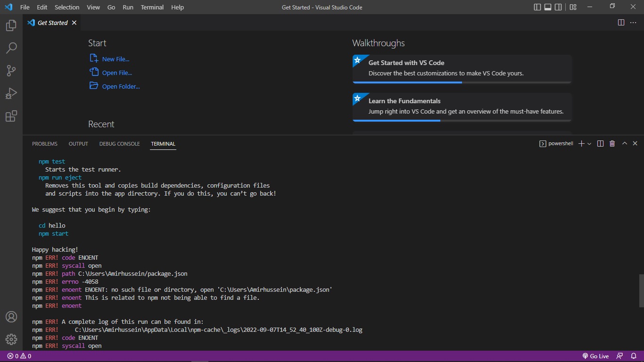Click the VS Code logo in title bar
644x362 pixels.
point(8,7)
